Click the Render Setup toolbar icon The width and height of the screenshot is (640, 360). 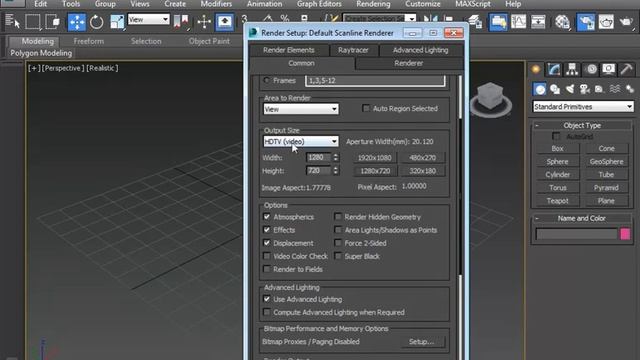click(x=586, y=22)
